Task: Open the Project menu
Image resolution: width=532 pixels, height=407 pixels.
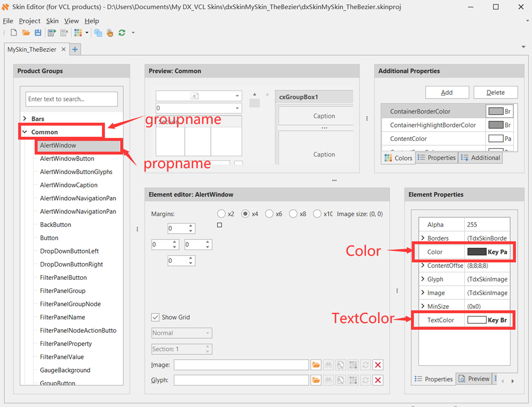Action: 30,21
